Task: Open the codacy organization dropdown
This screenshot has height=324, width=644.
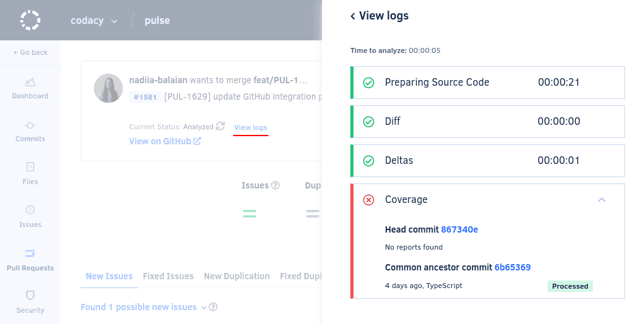Action: coord(94,21)
